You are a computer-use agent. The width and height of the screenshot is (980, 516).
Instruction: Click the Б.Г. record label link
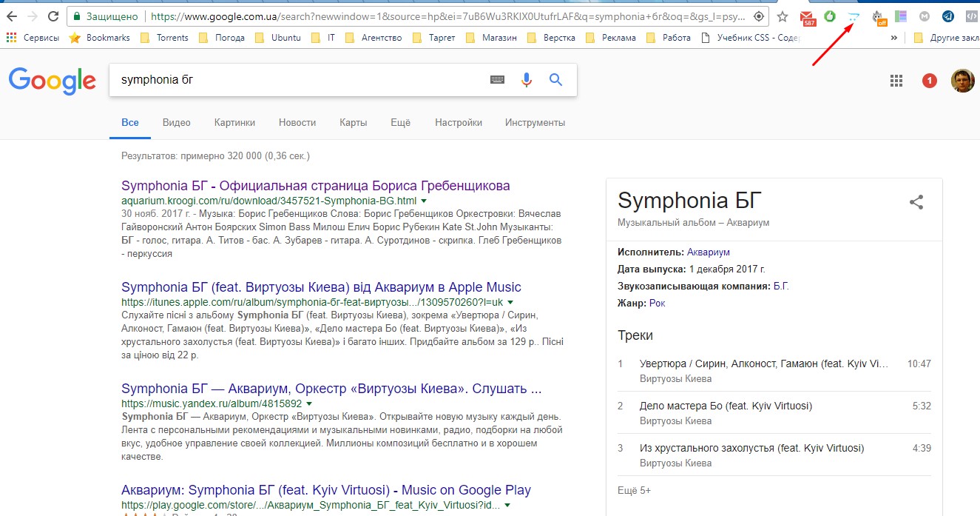pyautogui.click(x=781, y=286)
